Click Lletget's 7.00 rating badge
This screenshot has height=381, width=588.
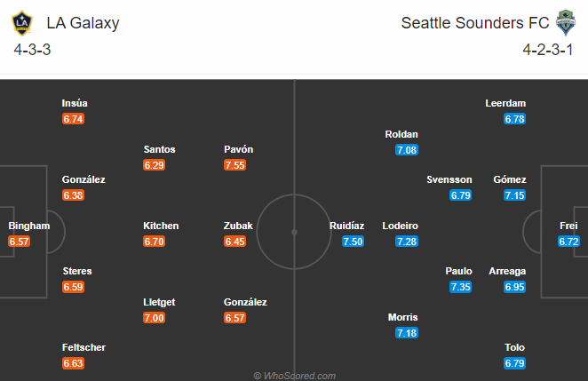[155, 318]
